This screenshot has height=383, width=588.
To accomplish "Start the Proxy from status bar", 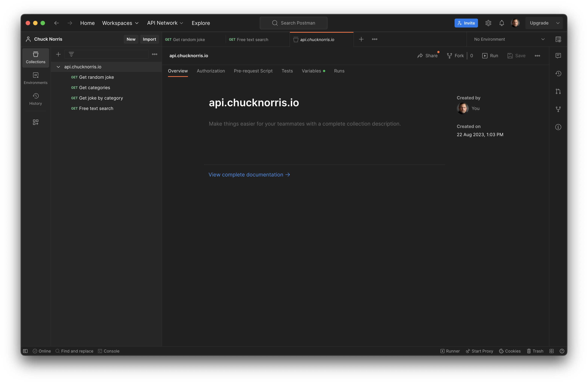I will [x=479, y=351].
